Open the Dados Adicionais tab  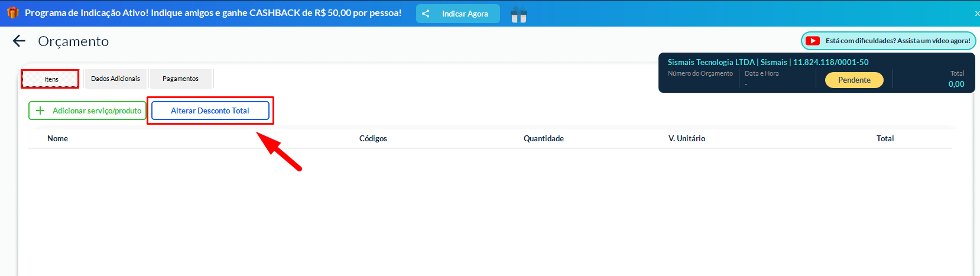(116, 79)
